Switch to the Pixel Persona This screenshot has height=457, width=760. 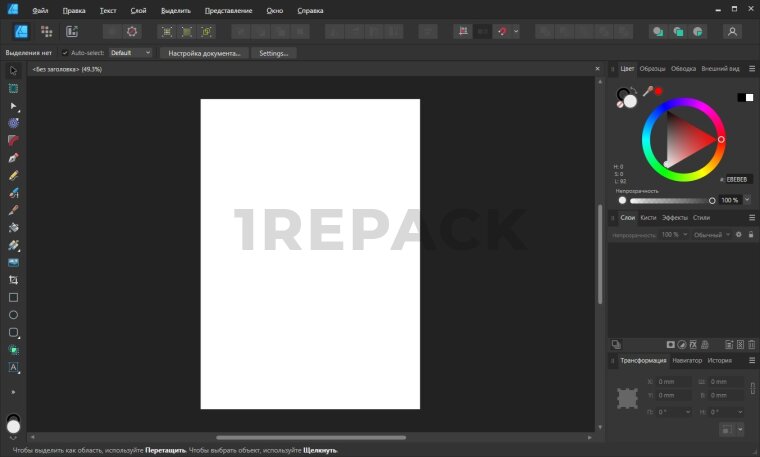pos(46,31)
